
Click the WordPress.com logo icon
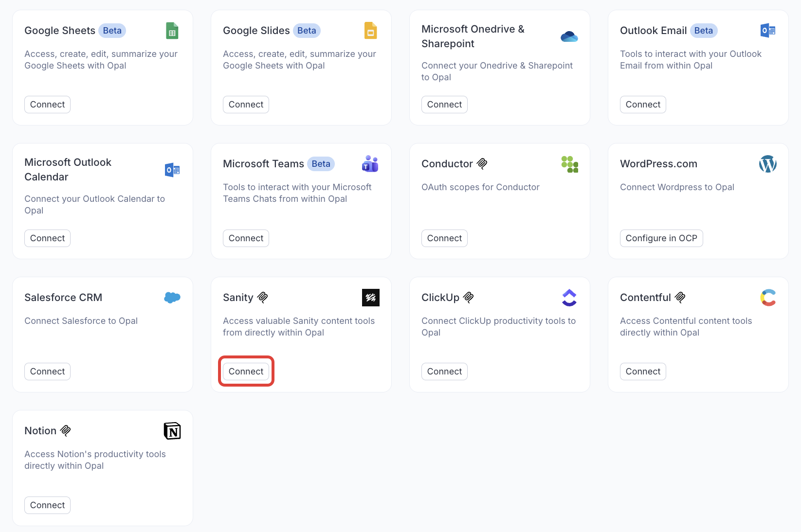(x=767, y=164)
